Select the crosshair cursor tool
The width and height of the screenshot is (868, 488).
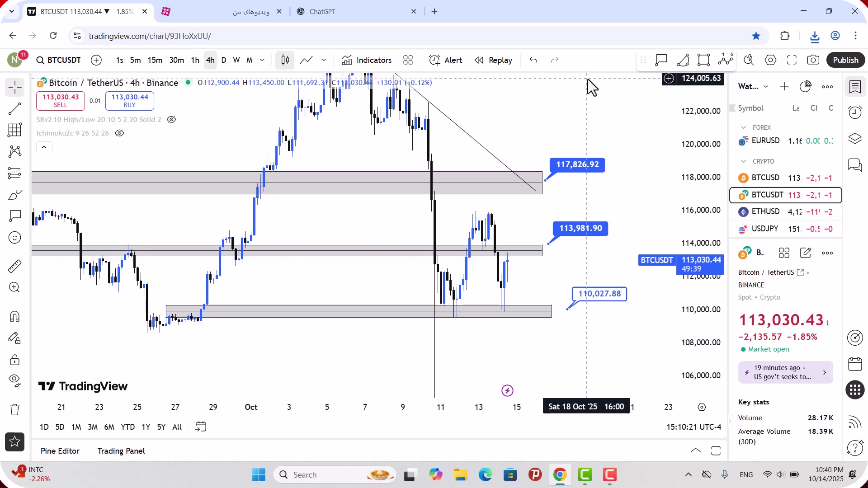pyautogui.click(x=14, y=87)
